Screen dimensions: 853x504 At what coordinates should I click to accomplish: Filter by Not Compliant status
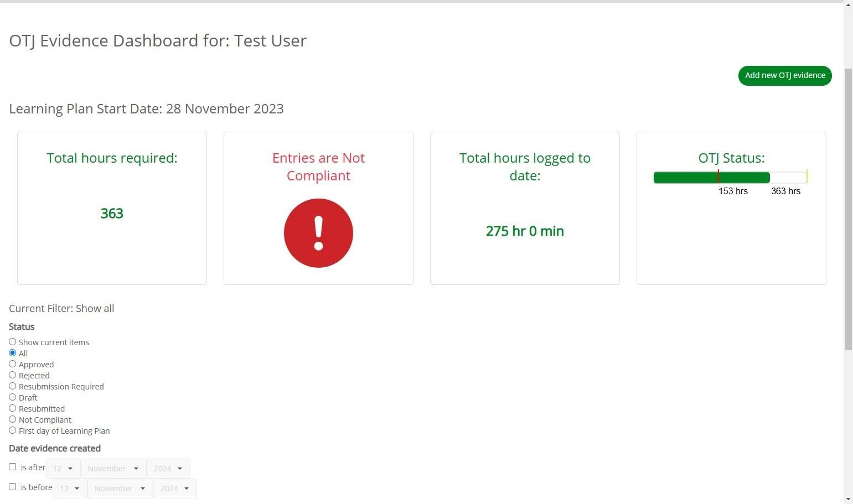12,419
